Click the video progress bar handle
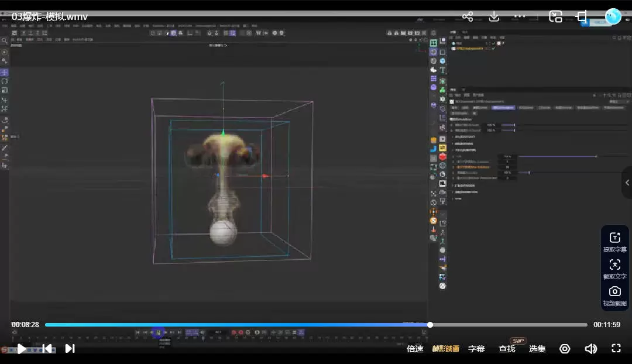 click(x=430, y=325)
